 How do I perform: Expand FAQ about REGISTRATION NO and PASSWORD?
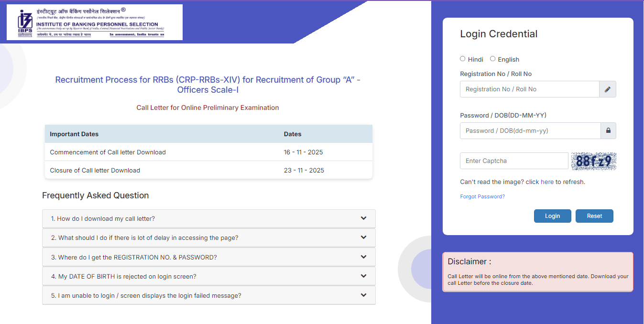(208, 257)
